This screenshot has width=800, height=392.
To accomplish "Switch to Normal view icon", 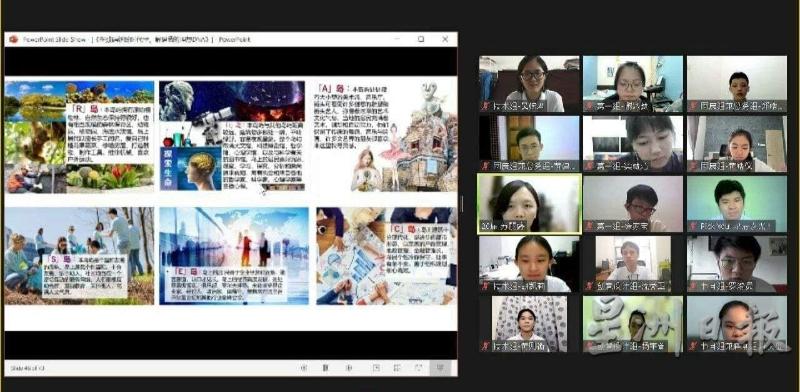I will (376, 368).
